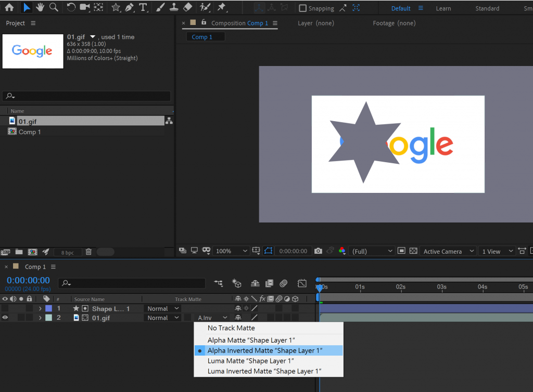Select the Puppet Pin tool
Image resolution: width=533 pixels, height=392 pixels.
222,8
